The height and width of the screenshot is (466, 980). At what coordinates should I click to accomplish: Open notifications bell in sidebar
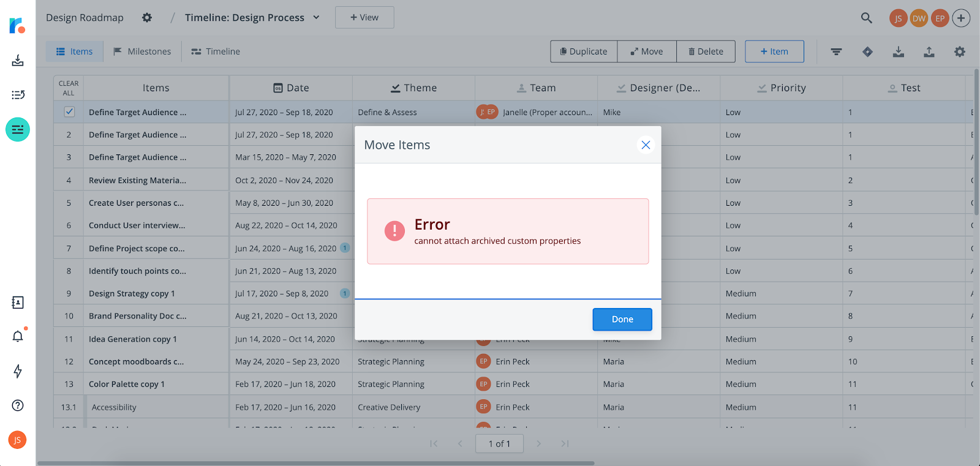click(18, 336)
